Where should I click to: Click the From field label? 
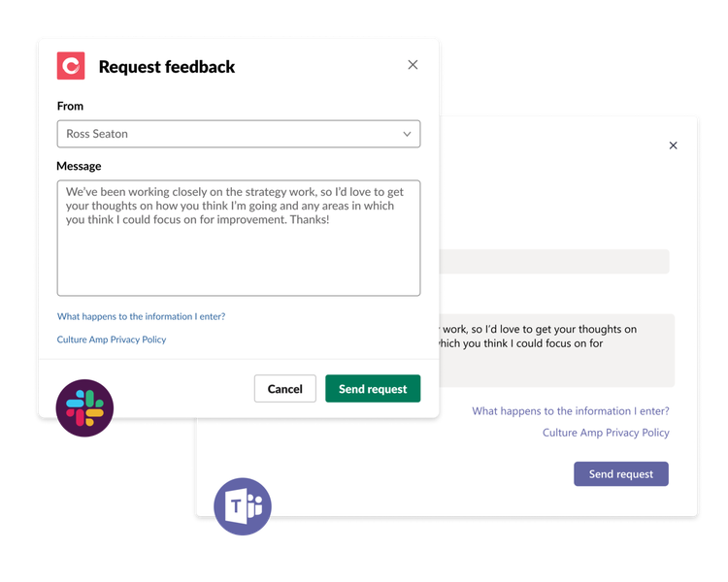[70, 106]
